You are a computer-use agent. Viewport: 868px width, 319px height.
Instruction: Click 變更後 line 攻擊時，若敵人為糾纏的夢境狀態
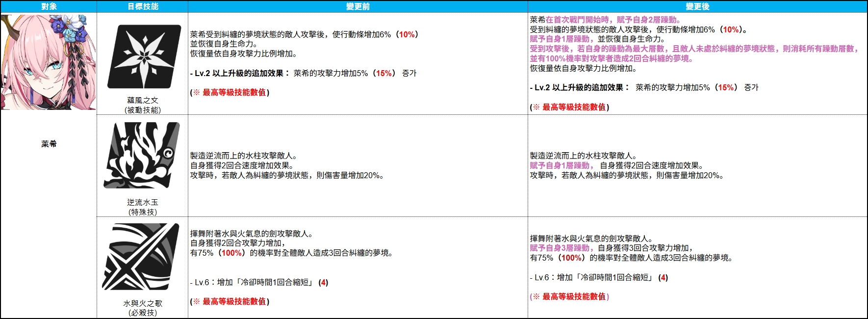[627, 175]
